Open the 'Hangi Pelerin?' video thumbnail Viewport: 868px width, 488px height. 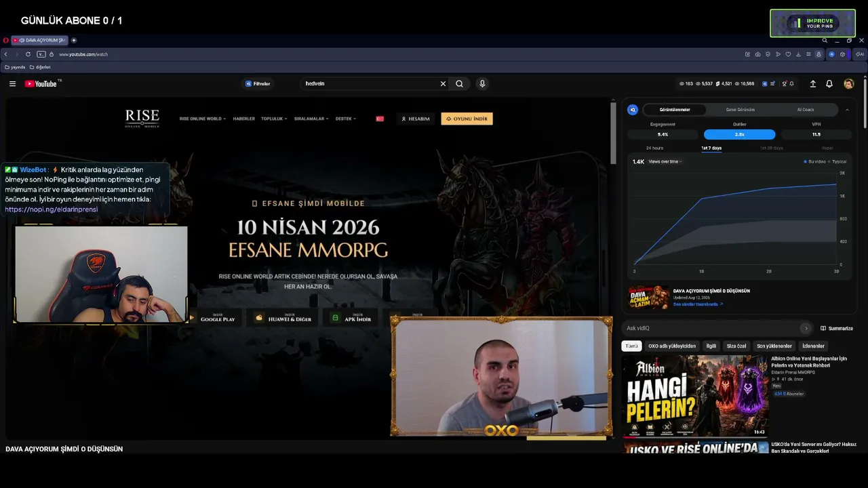(x=695, y=396)
